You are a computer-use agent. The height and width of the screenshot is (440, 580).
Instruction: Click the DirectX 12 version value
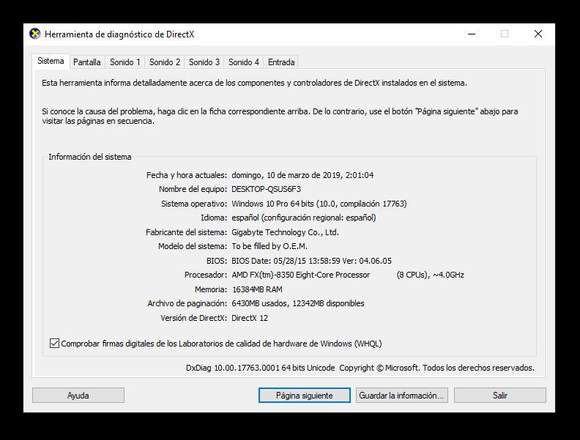(x=250, y=318)
